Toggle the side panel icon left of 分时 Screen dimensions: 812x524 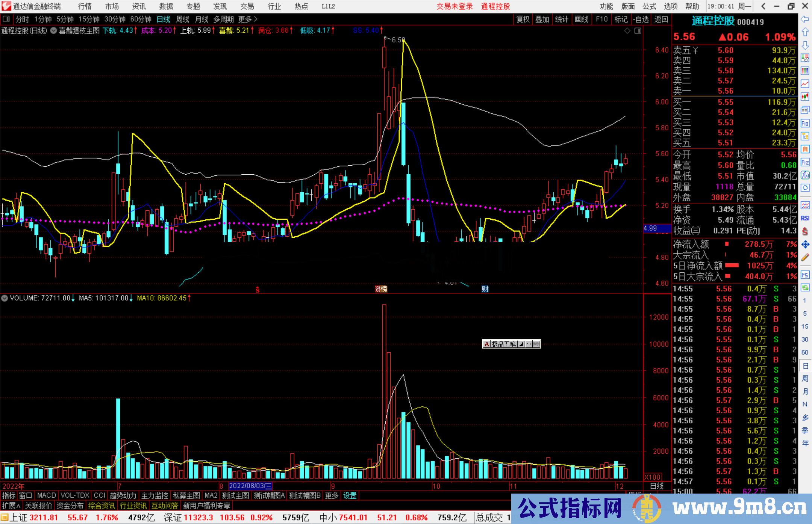coord(6,19)
